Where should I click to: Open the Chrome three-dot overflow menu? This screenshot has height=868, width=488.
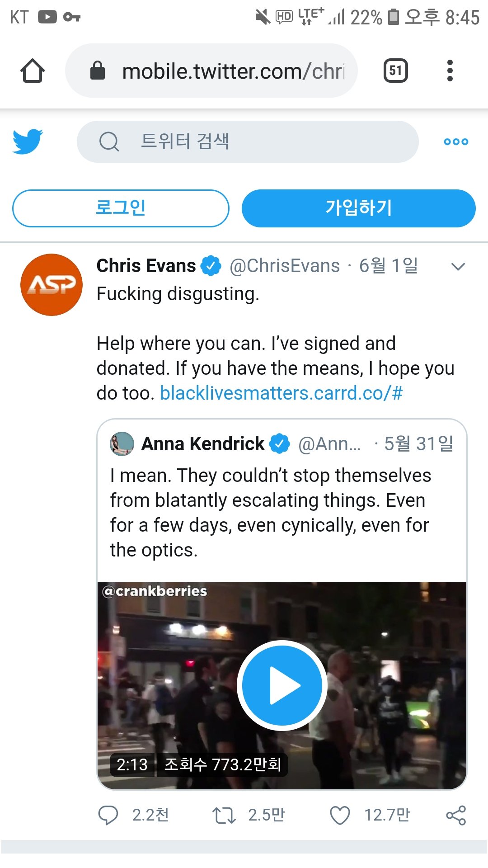(450, 71)
